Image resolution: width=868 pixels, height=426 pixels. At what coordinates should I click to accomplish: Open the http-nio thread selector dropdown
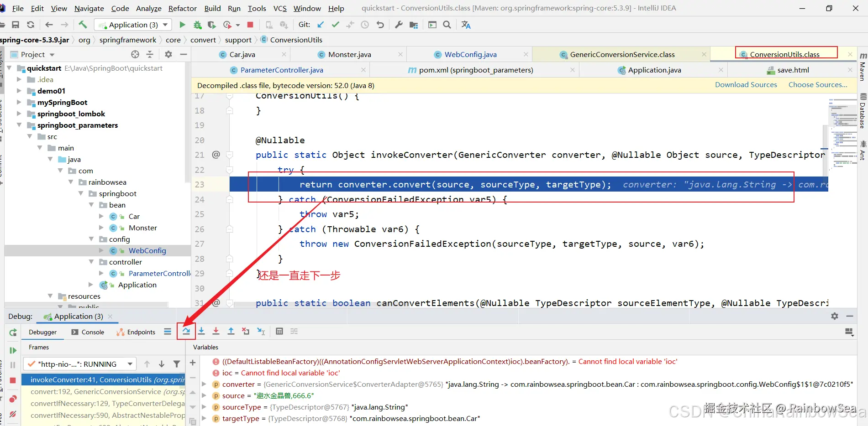click(80, 364)
